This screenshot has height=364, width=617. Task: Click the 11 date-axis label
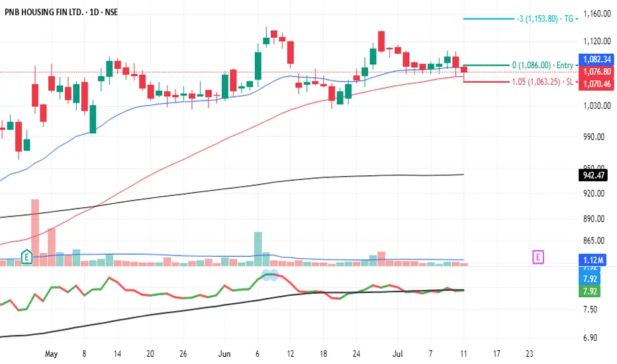pyautogui.click(x=463, y=354)
